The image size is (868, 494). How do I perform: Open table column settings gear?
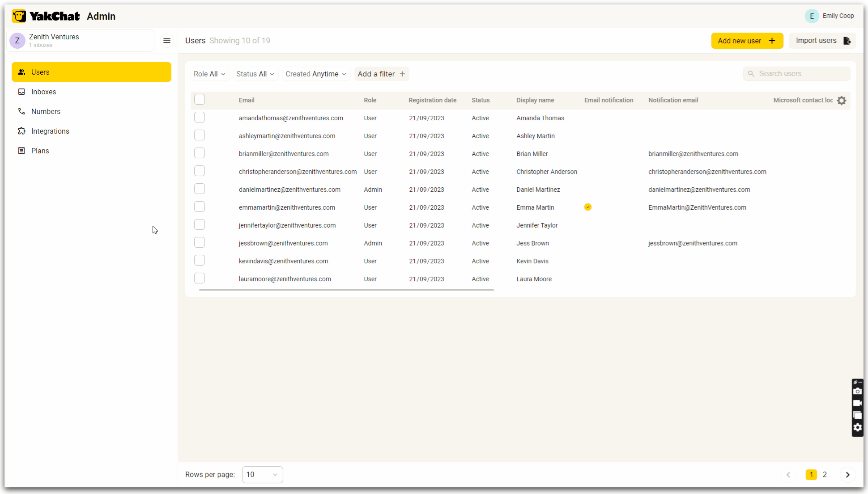point(842,101)
